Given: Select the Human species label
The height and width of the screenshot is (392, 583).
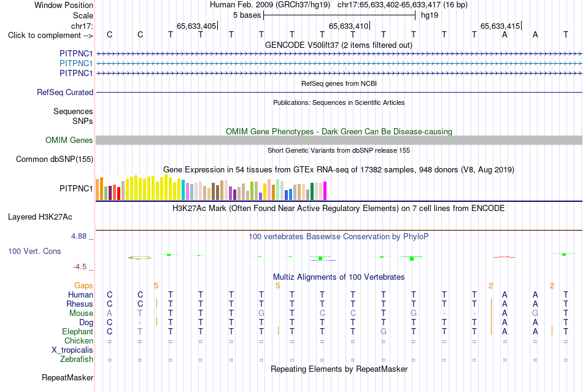Looking at the screenshot, I should 80,294.
